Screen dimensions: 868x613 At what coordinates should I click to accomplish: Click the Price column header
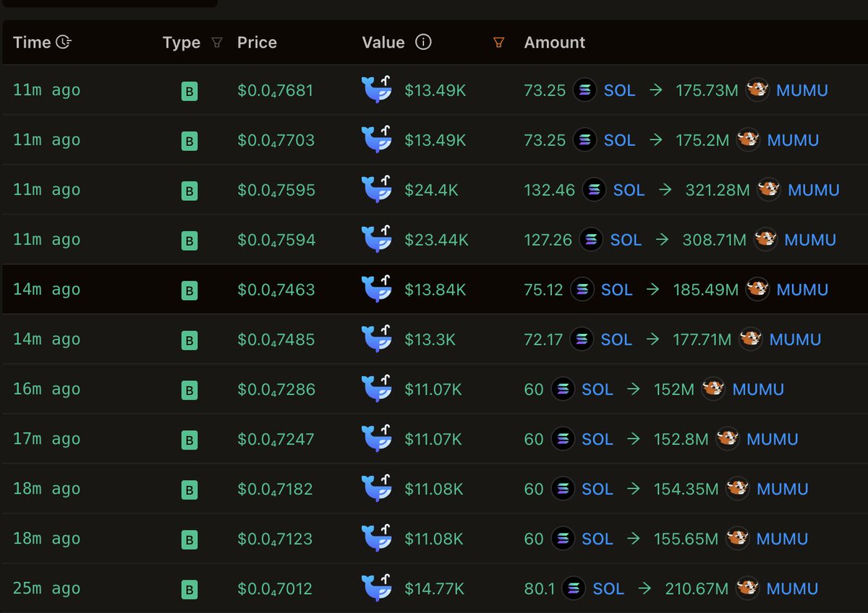pos(257,42)
